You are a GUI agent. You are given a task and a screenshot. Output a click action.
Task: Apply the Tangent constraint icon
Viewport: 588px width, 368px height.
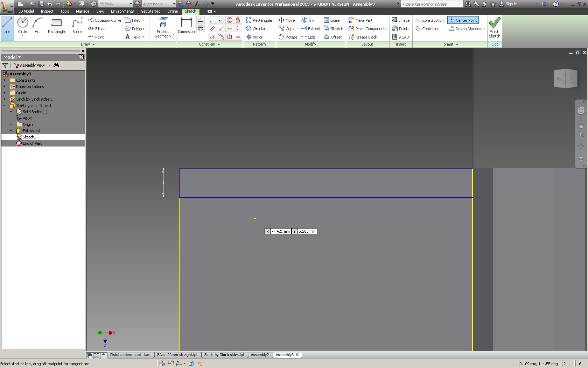(212, 37)
